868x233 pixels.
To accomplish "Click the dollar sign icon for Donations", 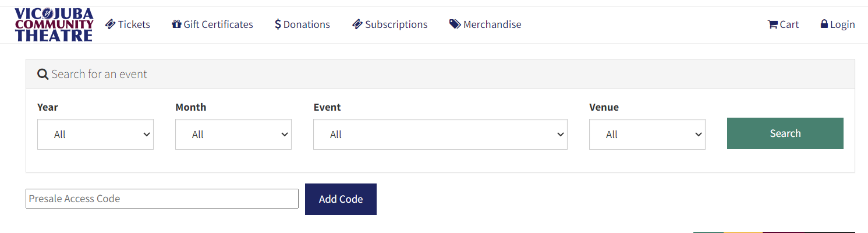I will point(278,24).
